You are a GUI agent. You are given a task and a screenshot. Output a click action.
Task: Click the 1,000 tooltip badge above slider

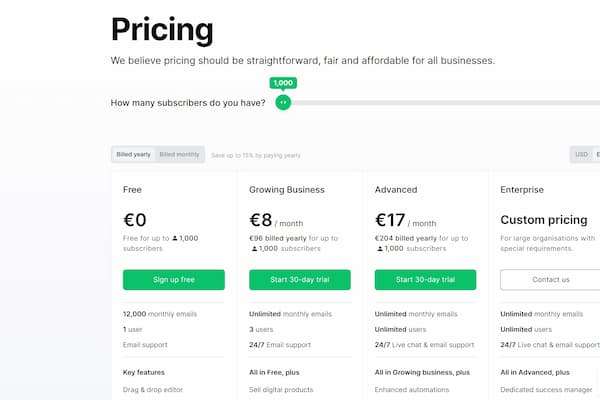tap(283, 83)
